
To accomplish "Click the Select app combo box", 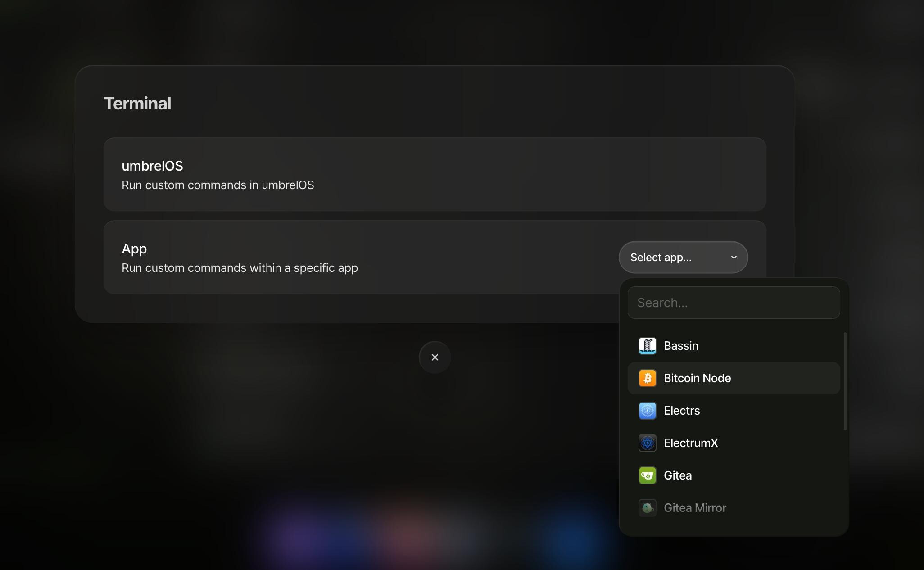I will (x=675, y=258).
